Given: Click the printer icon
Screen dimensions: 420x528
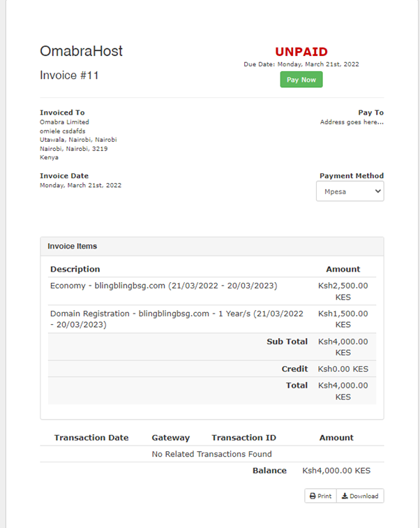Looking at the screenshot, I should point(313,496).
